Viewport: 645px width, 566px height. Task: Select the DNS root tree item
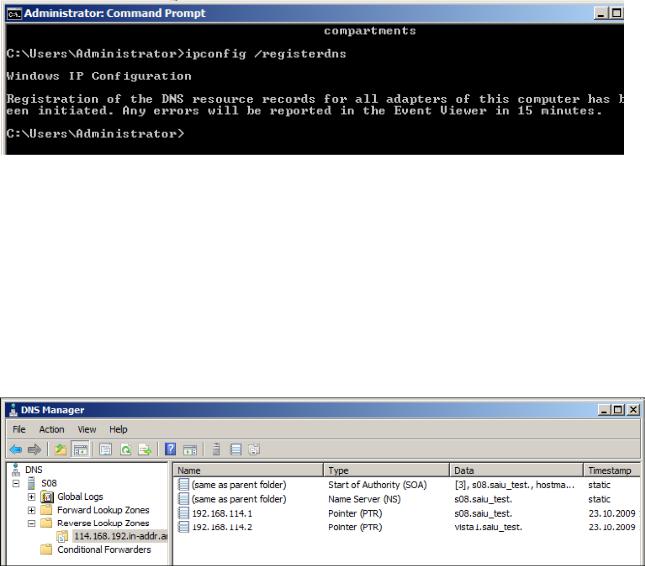coord(34,469)
